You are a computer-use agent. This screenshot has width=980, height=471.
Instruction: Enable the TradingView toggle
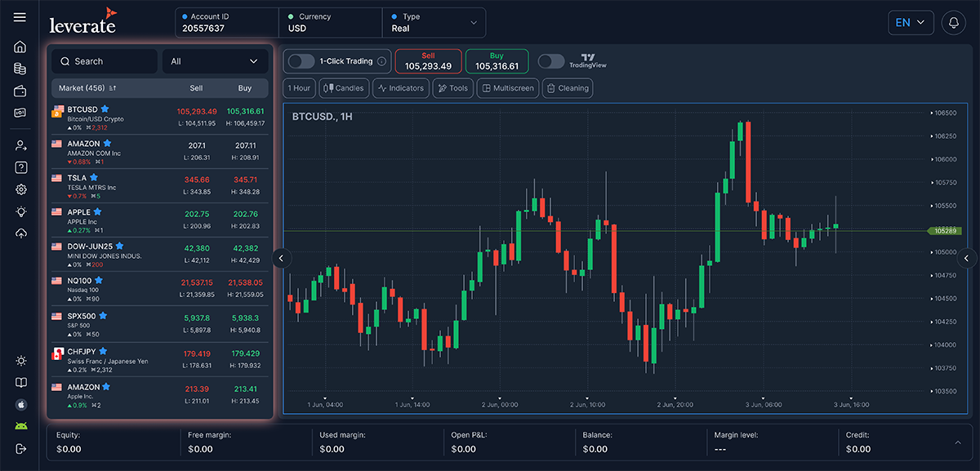pyautogui.click(x=551, y=61)
